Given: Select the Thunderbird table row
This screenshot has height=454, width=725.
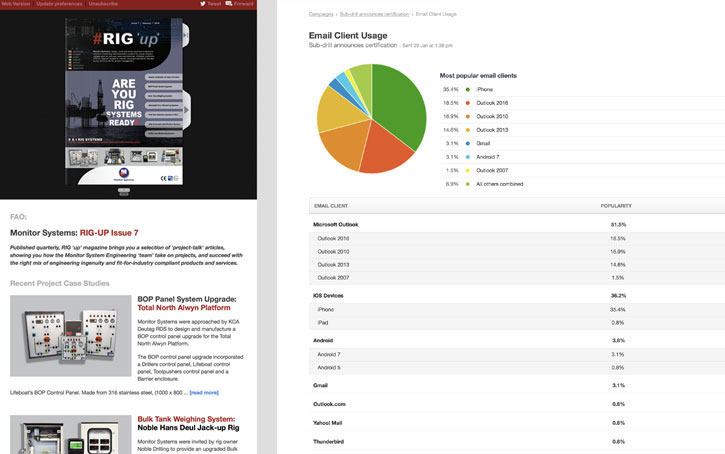Looking at the screenshot, I should (517, 442).
